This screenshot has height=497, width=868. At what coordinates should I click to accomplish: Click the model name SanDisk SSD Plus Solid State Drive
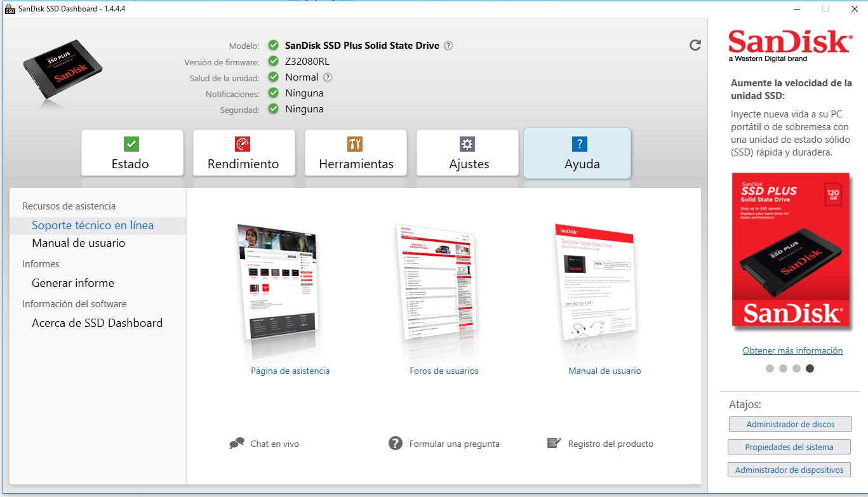click(x=362, y=46)
